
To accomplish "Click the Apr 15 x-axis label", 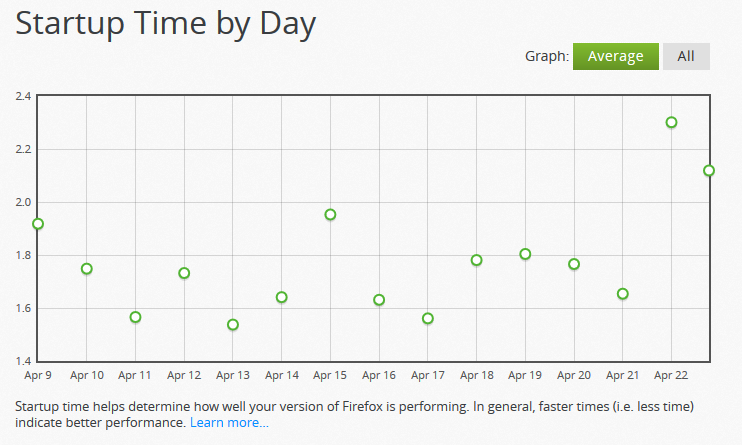I will (x=330, y=375).
